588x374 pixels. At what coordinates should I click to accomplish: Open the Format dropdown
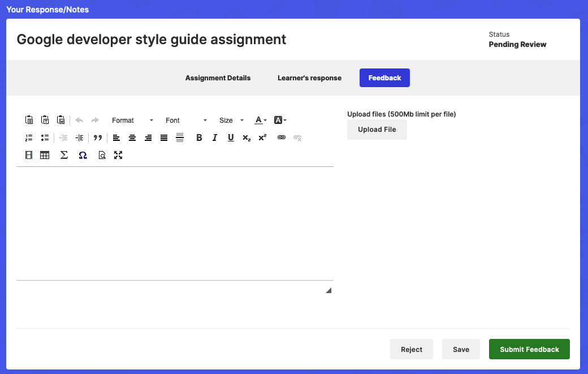coord(133,120)
